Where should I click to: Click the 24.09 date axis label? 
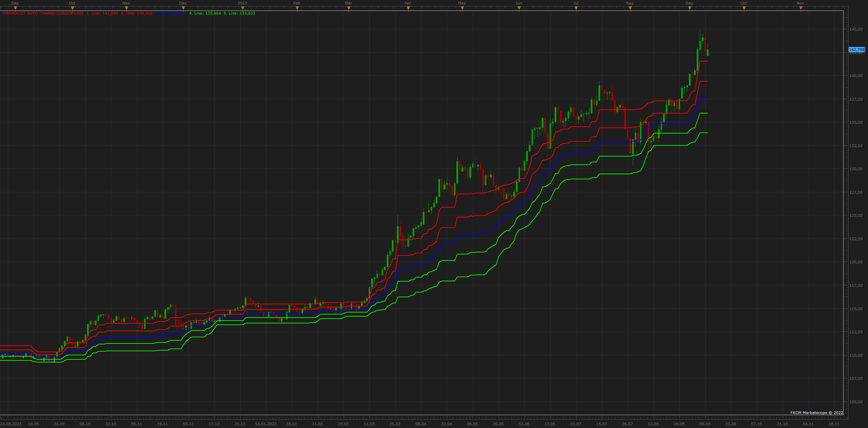coord(59,424)
